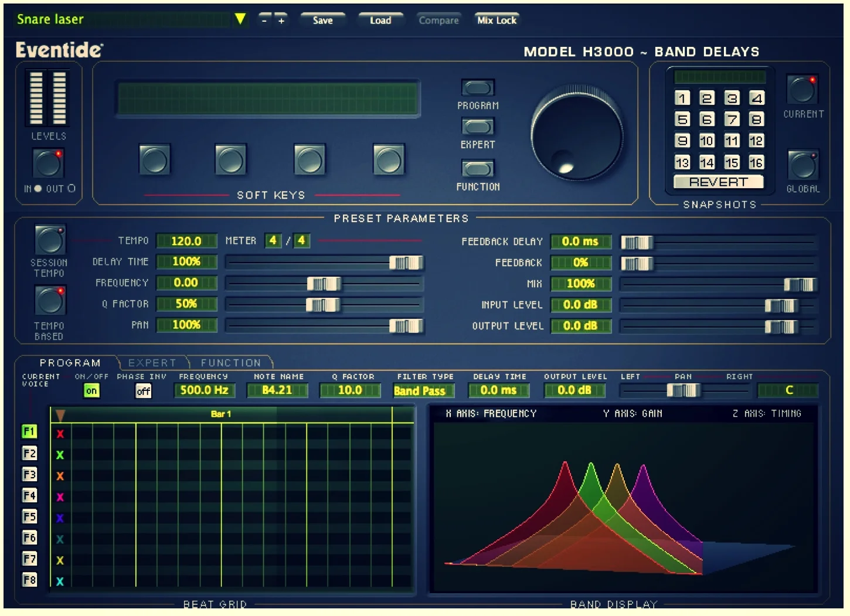Select snapshot 6
850x616 pixels.
pos(707,120)
